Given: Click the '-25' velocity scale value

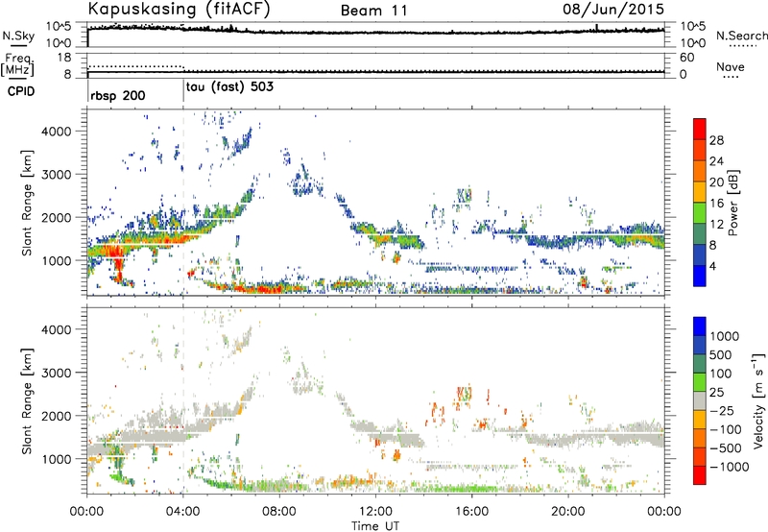Looking at the screenshot, I should pos(724,410).
